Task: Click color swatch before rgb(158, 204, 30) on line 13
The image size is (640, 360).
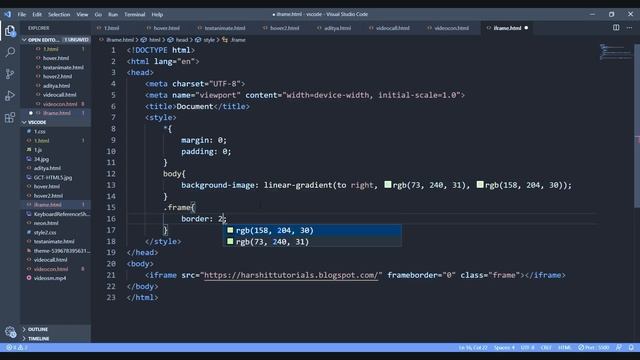Action: tap(480, 184)
